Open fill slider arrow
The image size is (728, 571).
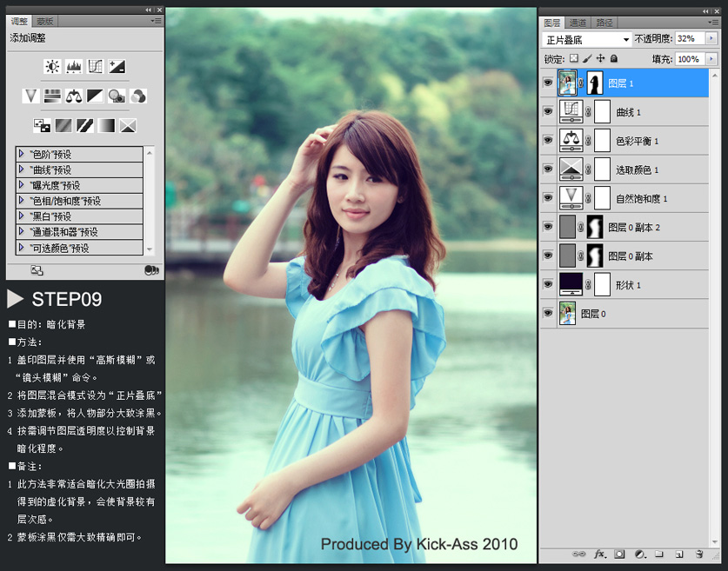tap(711, 59)
